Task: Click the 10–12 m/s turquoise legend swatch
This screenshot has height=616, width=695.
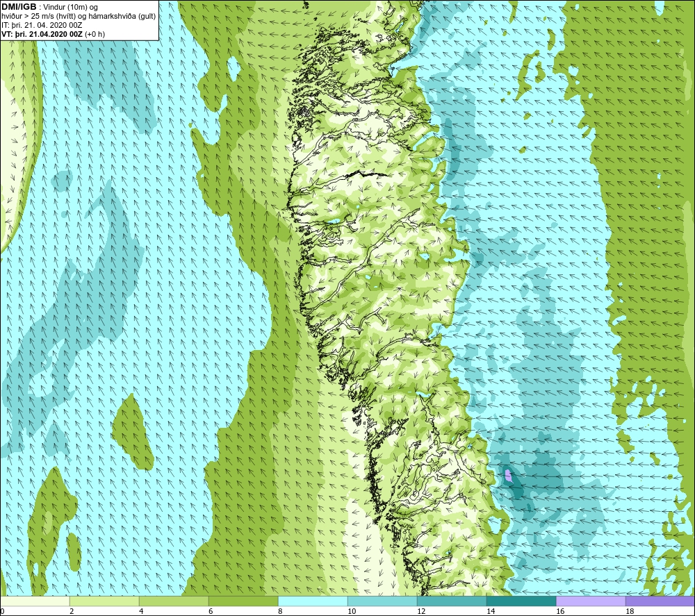Action: 382,601
